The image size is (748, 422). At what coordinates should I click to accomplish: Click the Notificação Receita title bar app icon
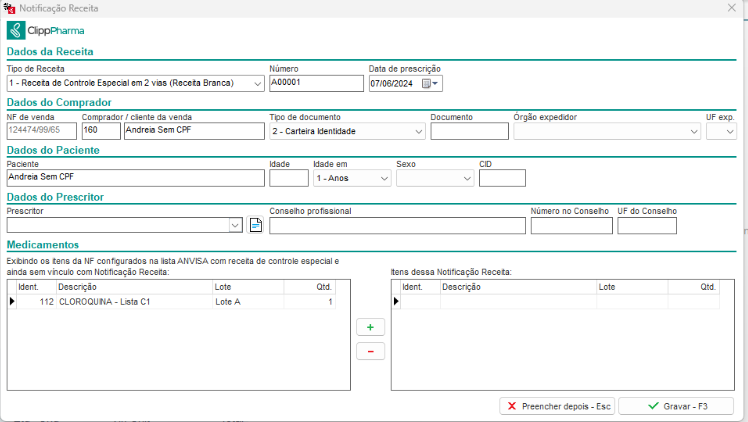pyautogui.click(x=9, y=7)
